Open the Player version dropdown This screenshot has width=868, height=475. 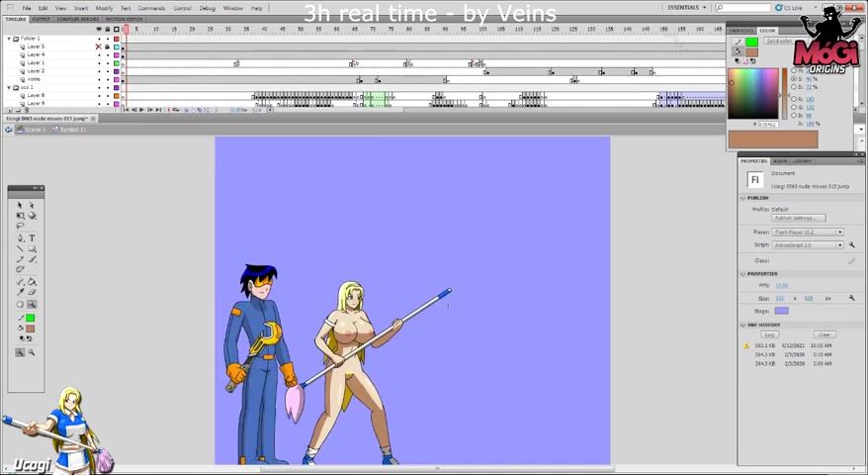click(839, 232)
